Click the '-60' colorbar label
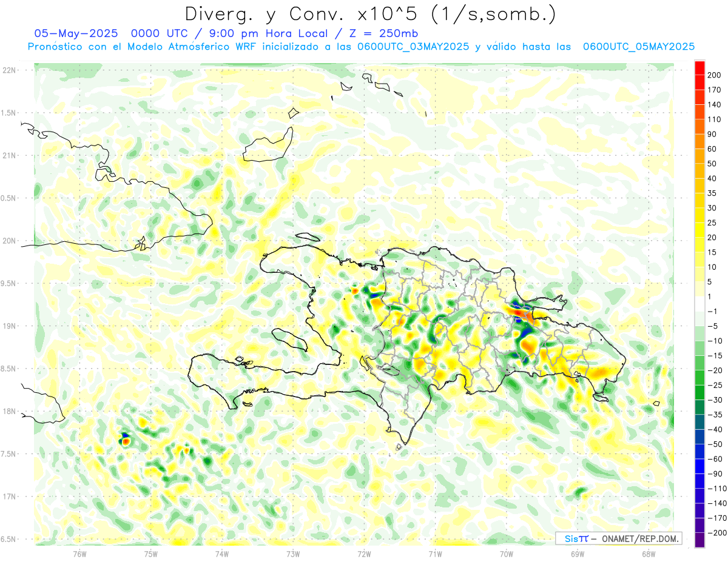 click(x=714, y=459)
